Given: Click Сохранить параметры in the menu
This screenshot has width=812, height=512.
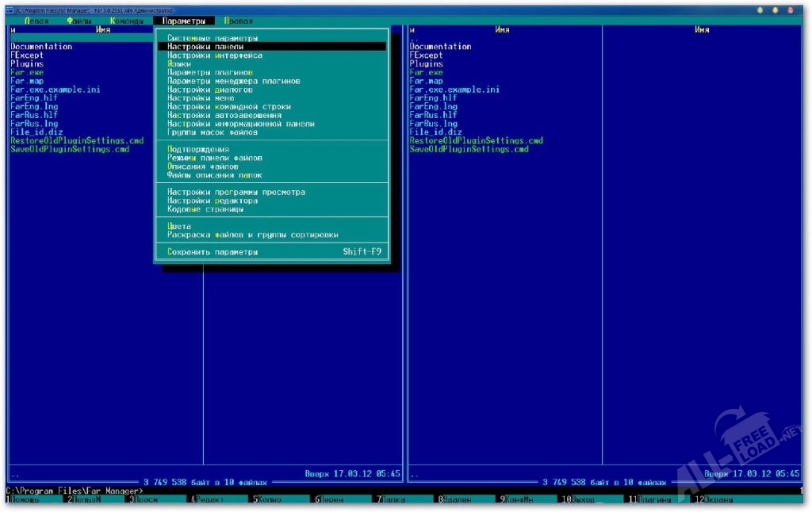Looking at the screenshot, I should 213,252.
